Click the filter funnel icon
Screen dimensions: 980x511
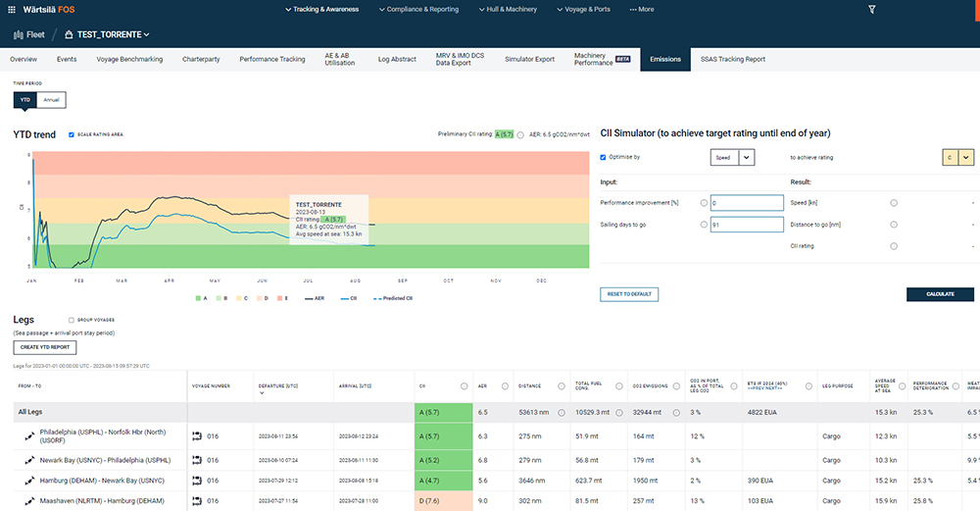tap(872, 9)
